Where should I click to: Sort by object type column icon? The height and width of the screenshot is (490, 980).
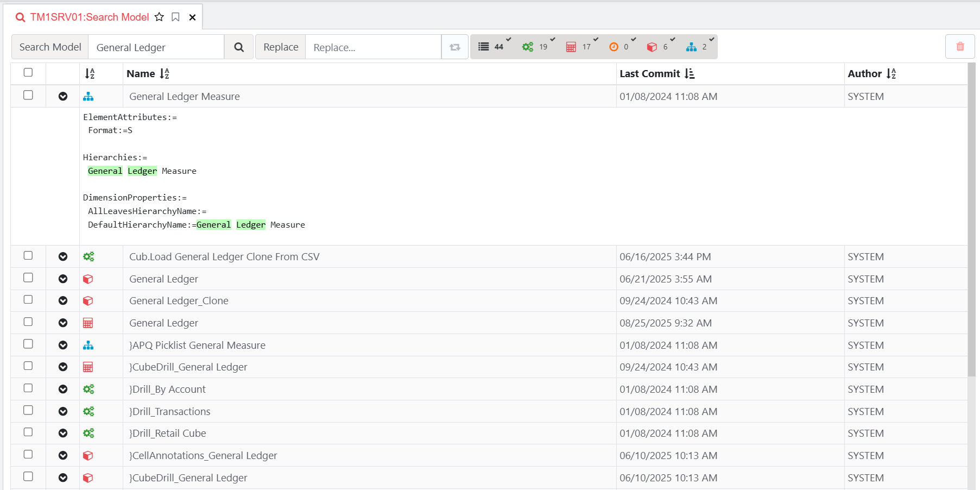[90, 73]
